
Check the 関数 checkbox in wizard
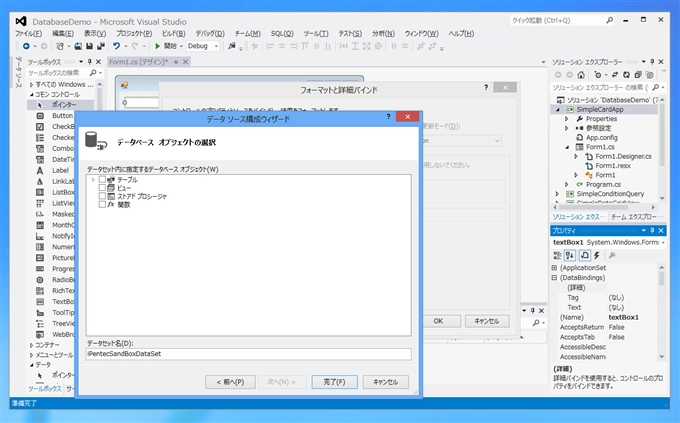(102, 204)
